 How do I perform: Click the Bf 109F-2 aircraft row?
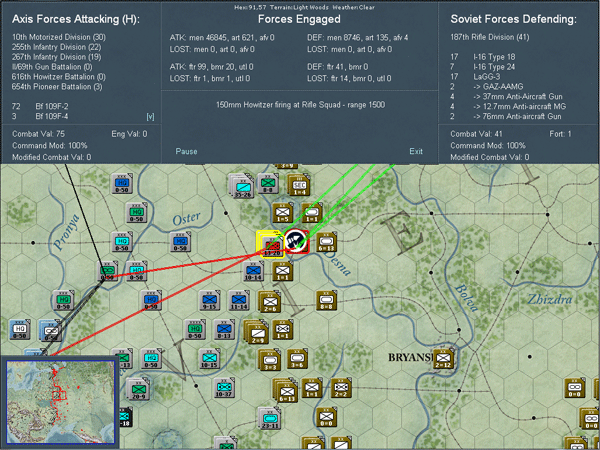point(40,106)
